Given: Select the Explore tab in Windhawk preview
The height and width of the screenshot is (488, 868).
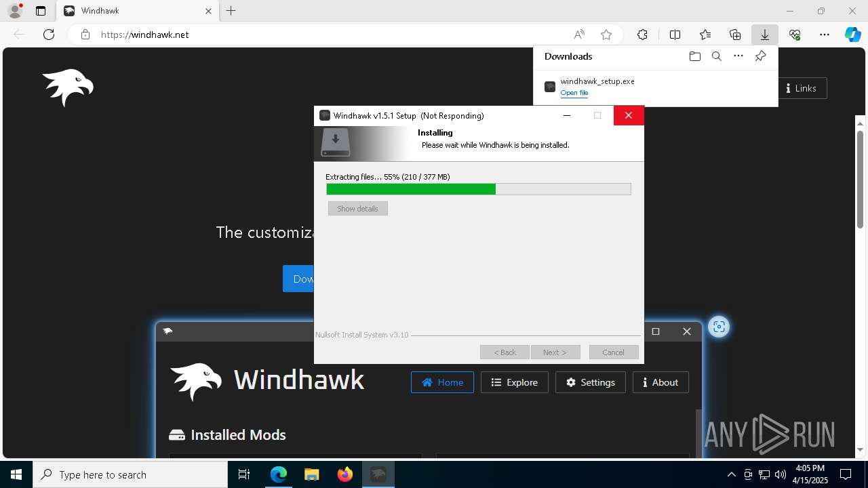Looking at the screenshot, I should coord(515,382).
